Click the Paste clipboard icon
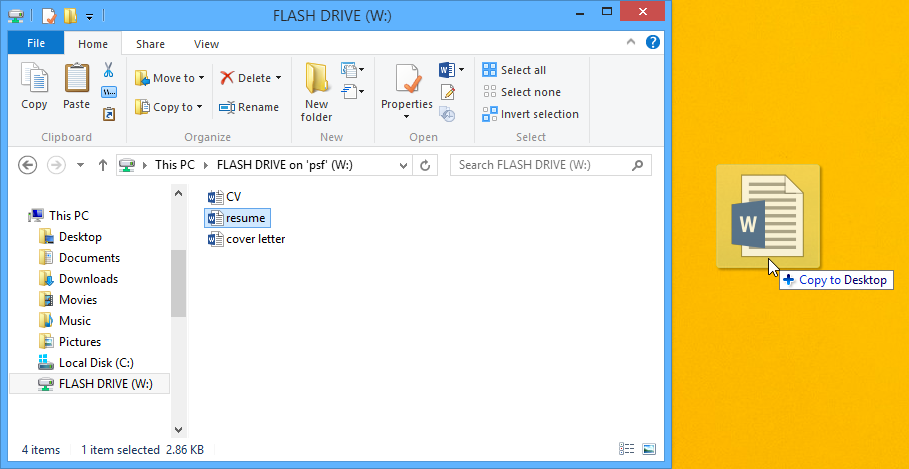Image resolution: width=909 pixels, height=469 pixels. coord(76,86)
